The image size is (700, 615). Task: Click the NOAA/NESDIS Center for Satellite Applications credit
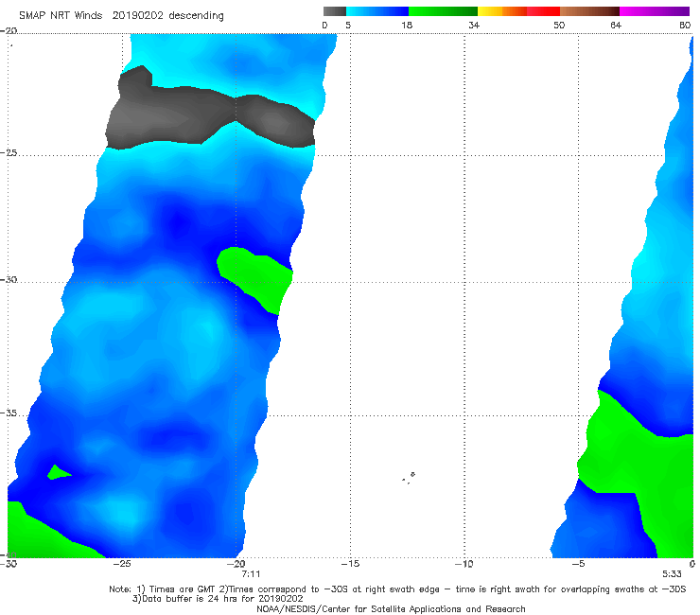[x=391, y=609]
